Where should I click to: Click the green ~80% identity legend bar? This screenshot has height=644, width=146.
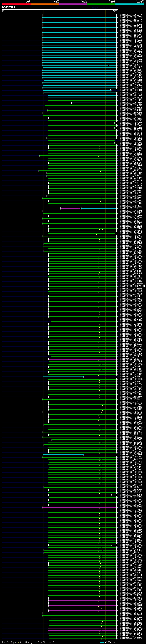(x=101, y=4)
